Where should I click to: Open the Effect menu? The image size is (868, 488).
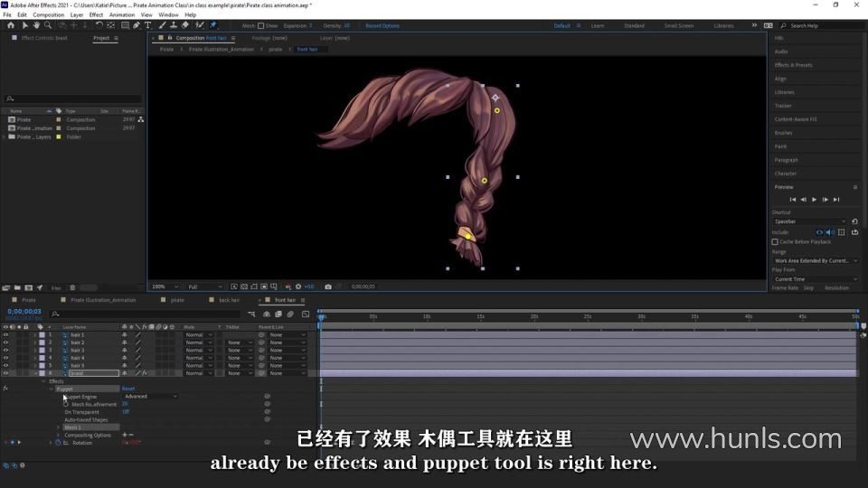point(96,15)
